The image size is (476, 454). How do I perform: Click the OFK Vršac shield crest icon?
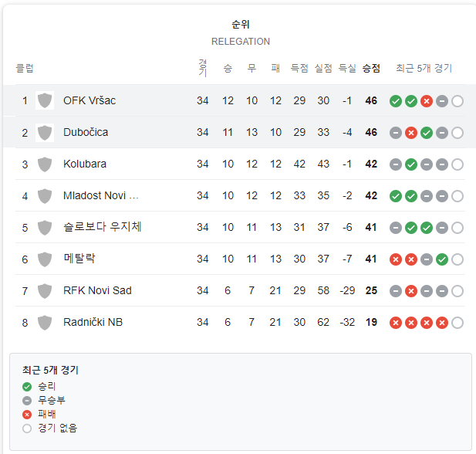point(45,100)
